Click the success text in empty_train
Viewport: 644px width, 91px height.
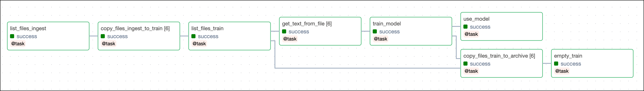click(x=571, y=64)
